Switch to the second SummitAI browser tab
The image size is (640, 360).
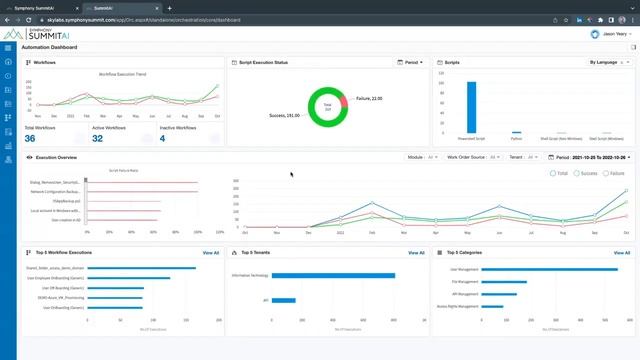(x=122, y=8)
